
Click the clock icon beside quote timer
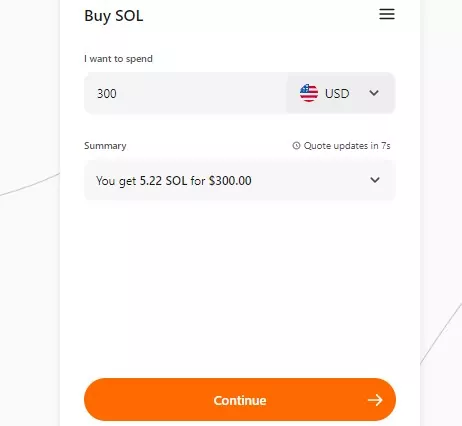[296, 146]
